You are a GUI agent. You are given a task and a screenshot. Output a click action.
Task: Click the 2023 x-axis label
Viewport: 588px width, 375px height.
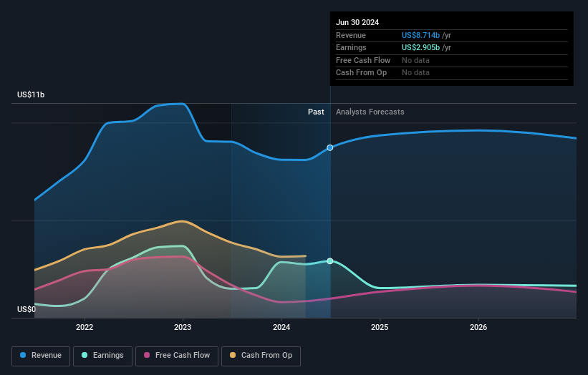(183, 327)
